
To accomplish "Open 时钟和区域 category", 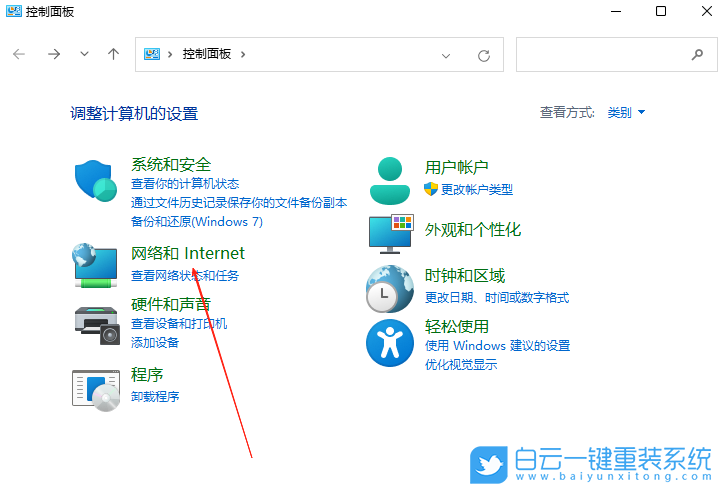I will pos(465,276).
